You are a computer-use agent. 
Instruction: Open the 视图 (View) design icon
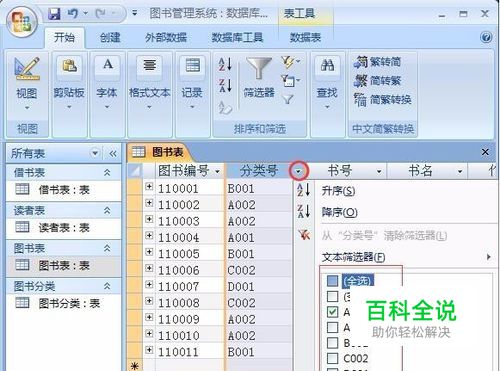(x=27, y=69)
